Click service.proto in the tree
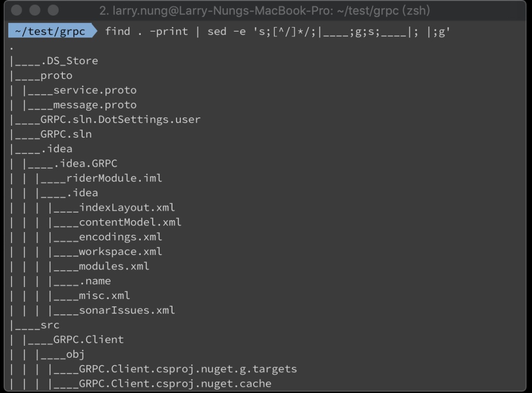Screen dimensions: 532x393 95,90
